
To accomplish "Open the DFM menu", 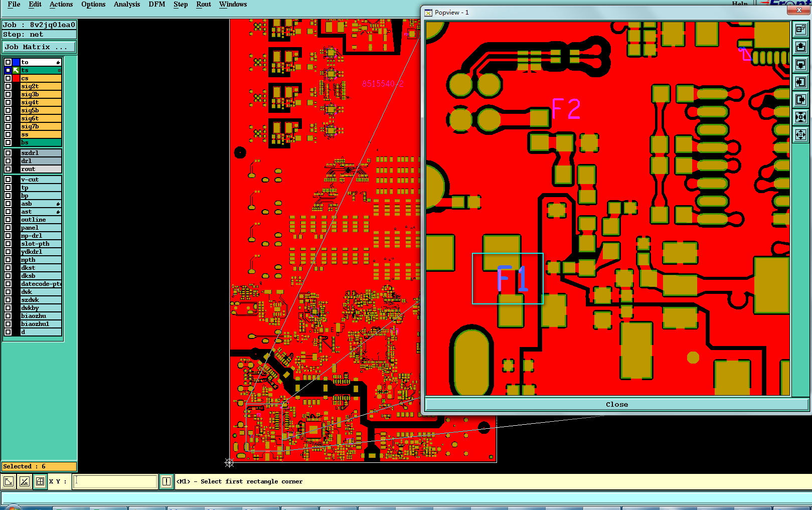I will [x=157, y=4].
